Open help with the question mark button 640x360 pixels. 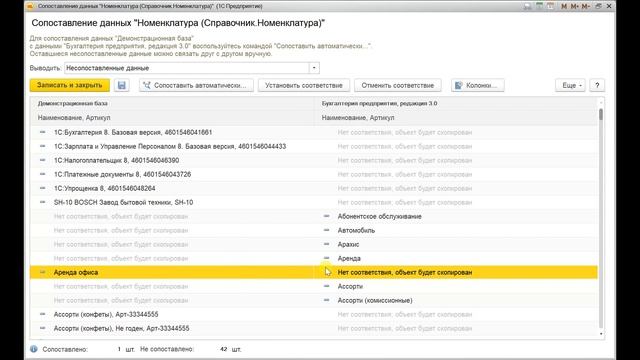point(597,85)
